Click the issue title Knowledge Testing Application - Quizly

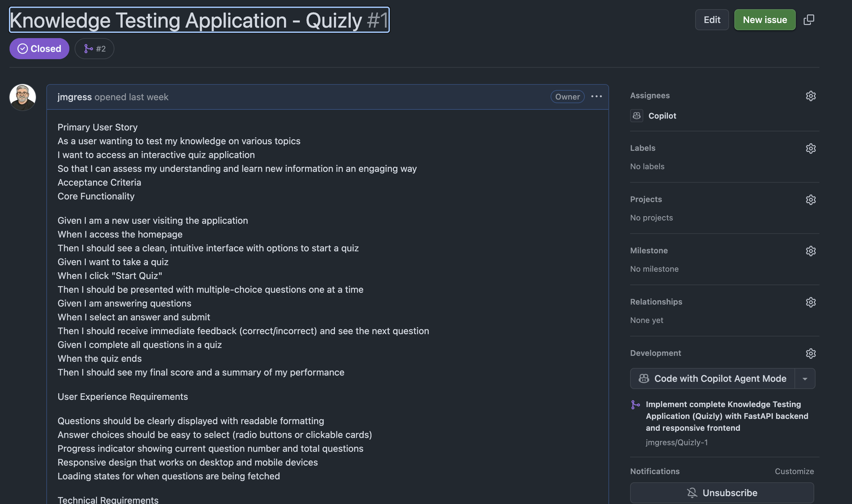[x=186, y=20]
